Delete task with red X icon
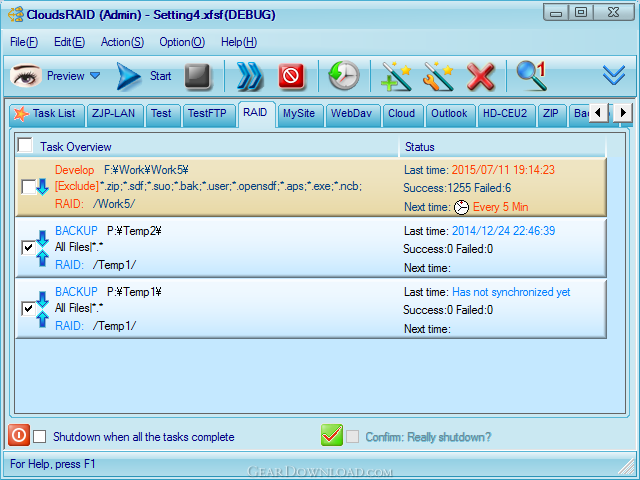640x480 pixels. tap(480, 76)
